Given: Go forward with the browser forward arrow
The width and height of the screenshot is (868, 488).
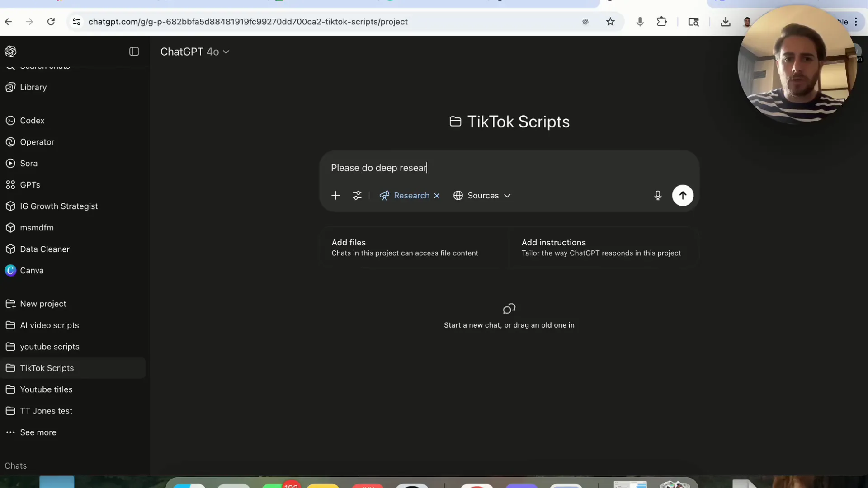Looking at the screenshot, I should [x=29, y=22].
